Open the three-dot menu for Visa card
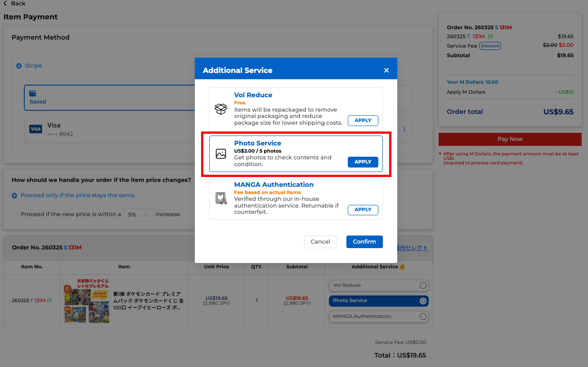The height and width of the screenshot is (367, 588). pos(404,129)
